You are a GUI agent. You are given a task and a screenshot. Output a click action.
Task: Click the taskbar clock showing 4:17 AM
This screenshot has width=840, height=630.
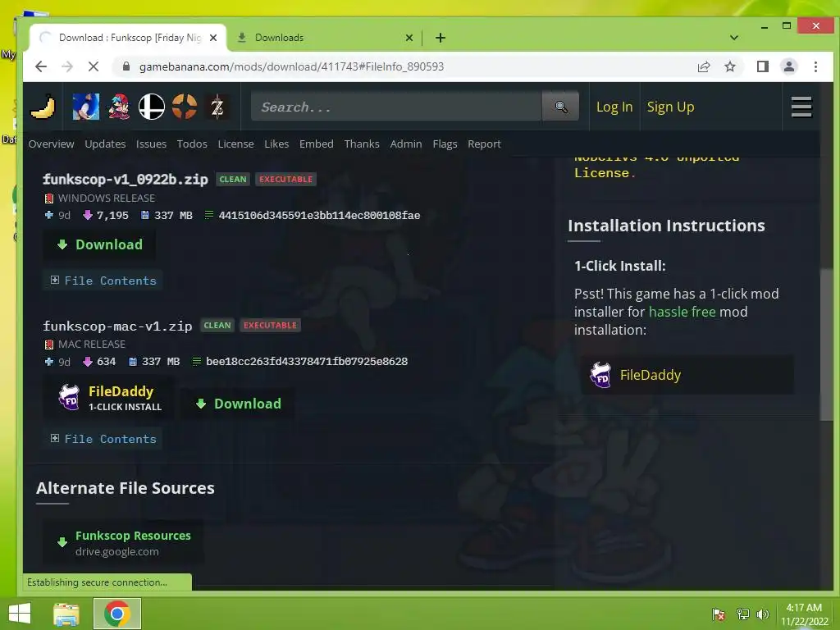coord(804,614)
